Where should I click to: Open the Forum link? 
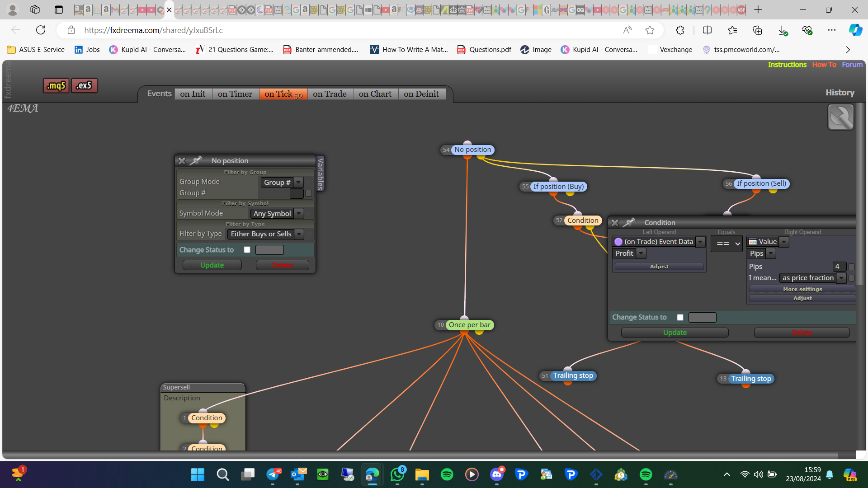[852, 65]
